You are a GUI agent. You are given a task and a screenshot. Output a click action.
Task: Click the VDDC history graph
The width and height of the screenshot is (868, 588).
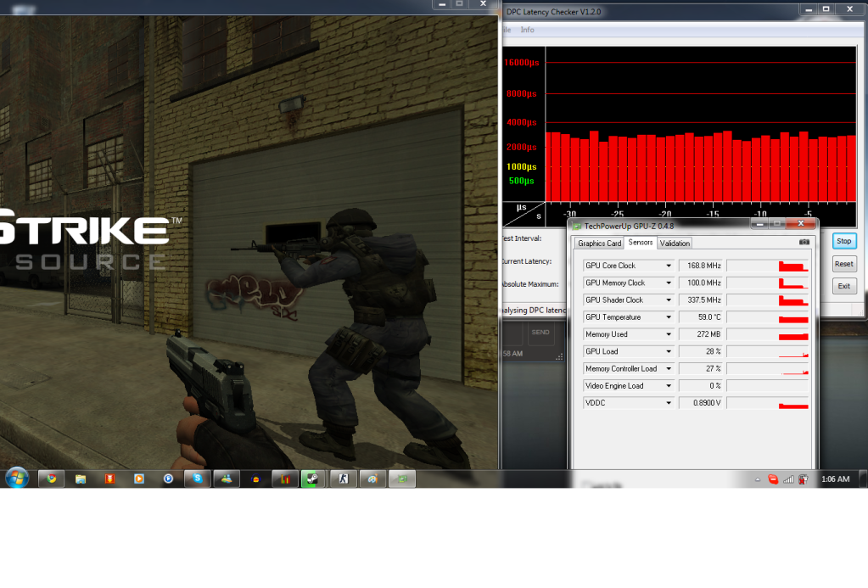pyautogui.click(x=768, y=403)
